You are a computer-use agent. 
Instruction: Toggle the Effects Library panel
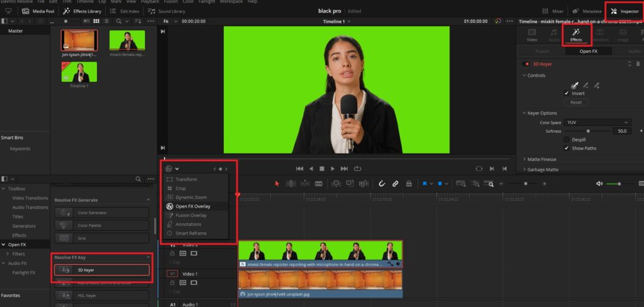pyautogui.click(x=82, y=11)
